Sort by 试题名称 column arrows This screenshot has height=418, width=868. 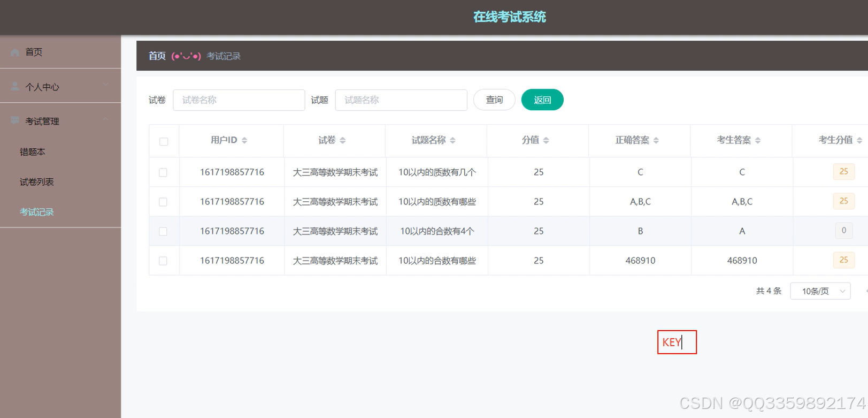452,140
